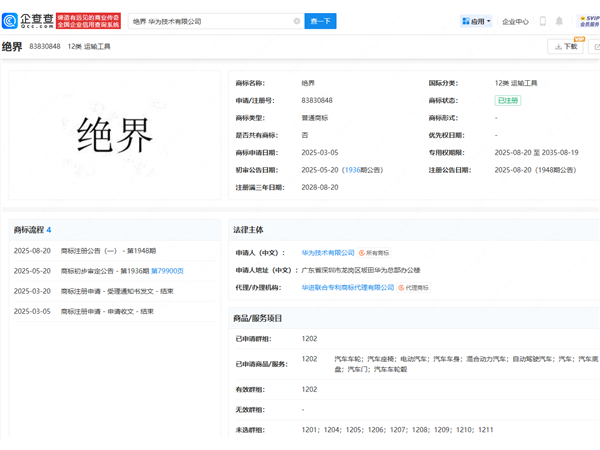Viewport: 600px width, 450px height.
Task: Click the 12类 运输工具 classification value
Action: click(516, 83)
